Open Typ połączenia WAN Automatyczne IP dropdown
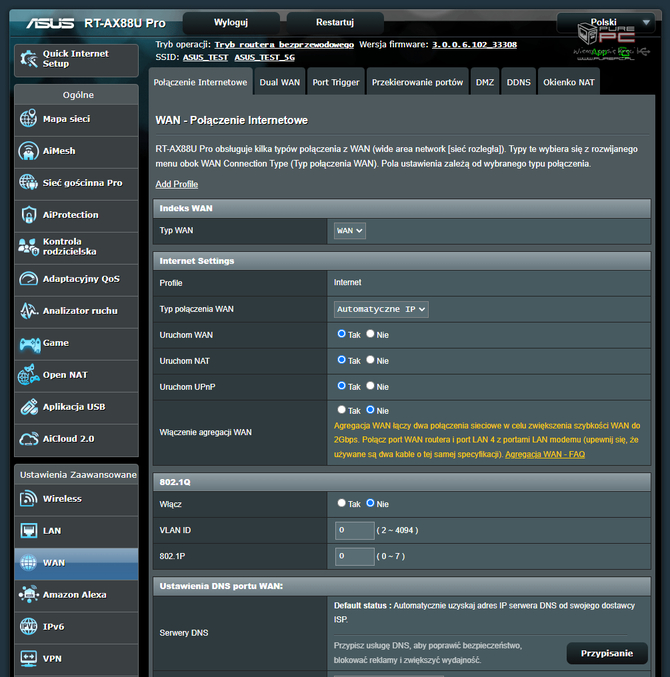 pyautogui.click(x=381, y=309)
